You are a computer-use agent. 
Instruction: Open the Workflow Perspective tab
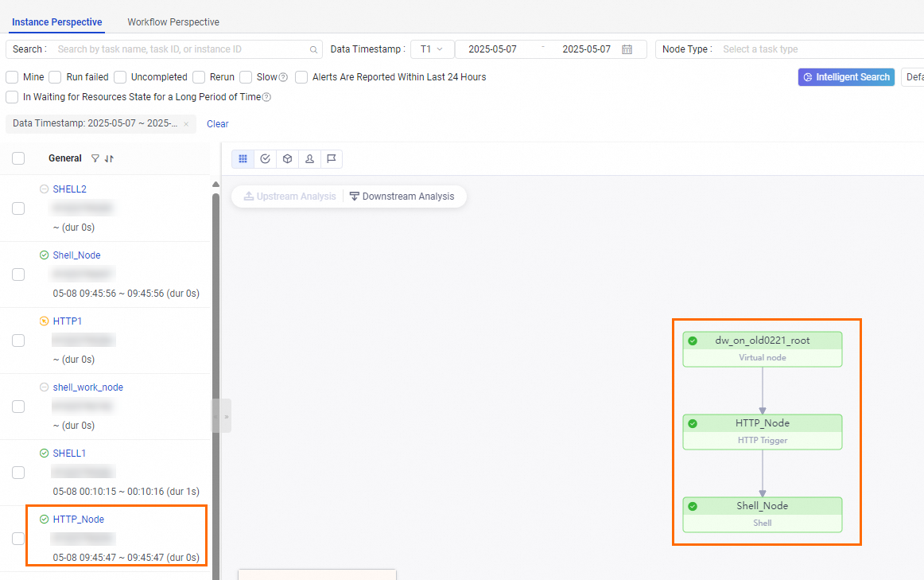173,21
